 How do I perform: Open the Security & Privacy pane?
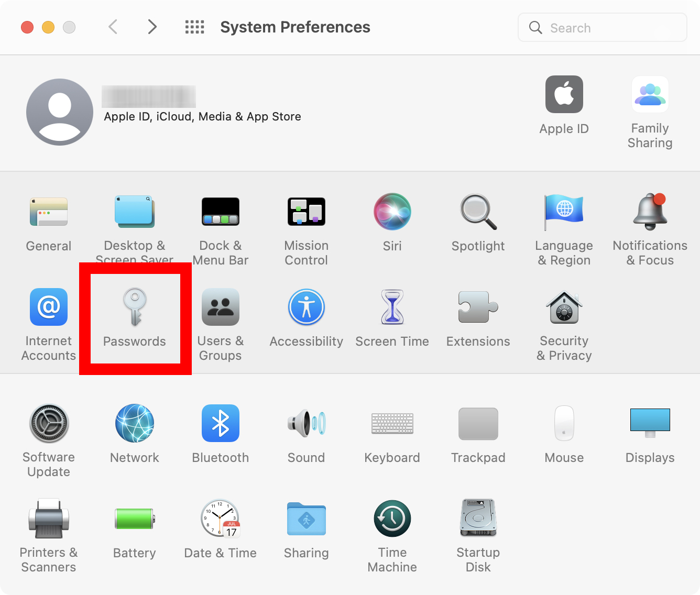[x=564, y=318]
